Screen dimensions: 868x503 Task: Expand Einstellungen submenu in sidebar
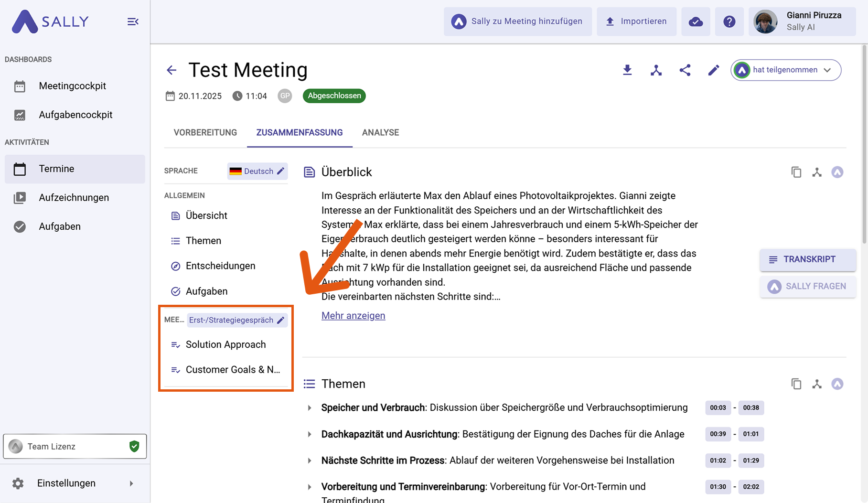(x=131, y=483)
